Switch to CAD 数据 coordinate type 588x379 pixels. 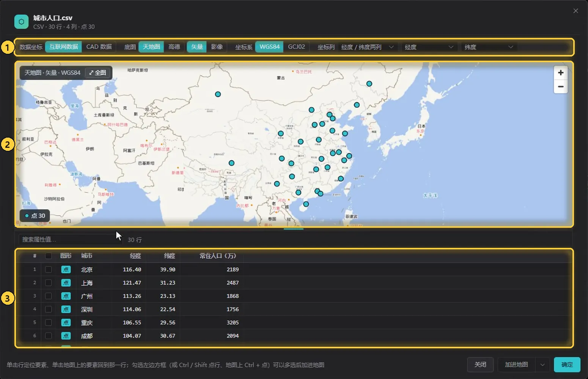(99, 47)
